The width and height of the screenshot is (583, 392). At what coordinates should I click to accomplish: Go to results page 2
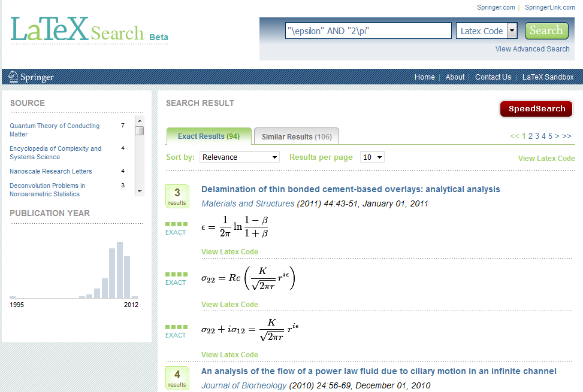531,136
